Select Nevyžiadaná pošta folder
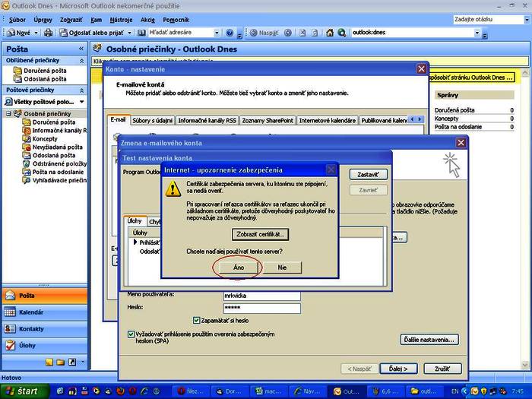 point(52,147)
